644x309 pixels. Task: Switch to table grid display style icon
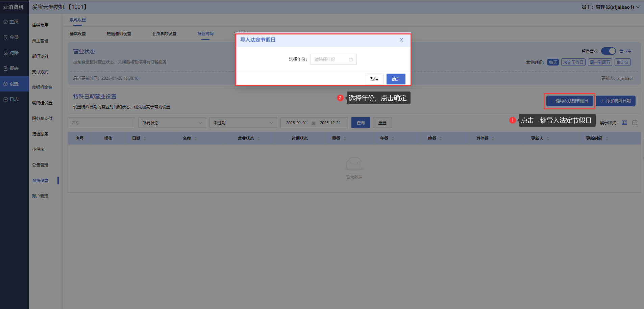point(624,123)
